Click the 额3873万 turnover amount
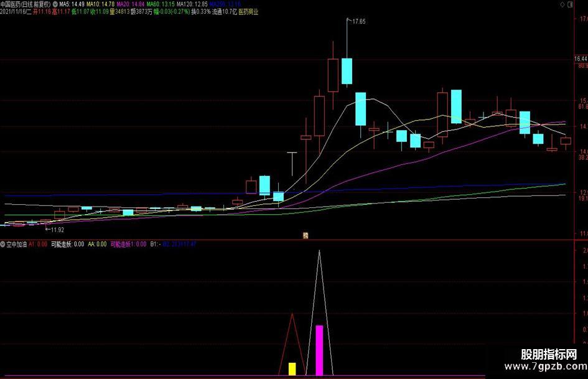This screenshot has height=379, width=588. (x=141, y=12)
